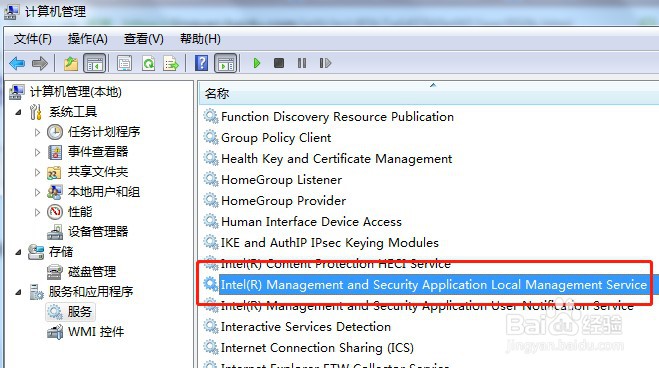Image resolution: width=659 pixels, height=368 pixels.
Task: Collapse the 存储 tree node
Action: [18, 252]
